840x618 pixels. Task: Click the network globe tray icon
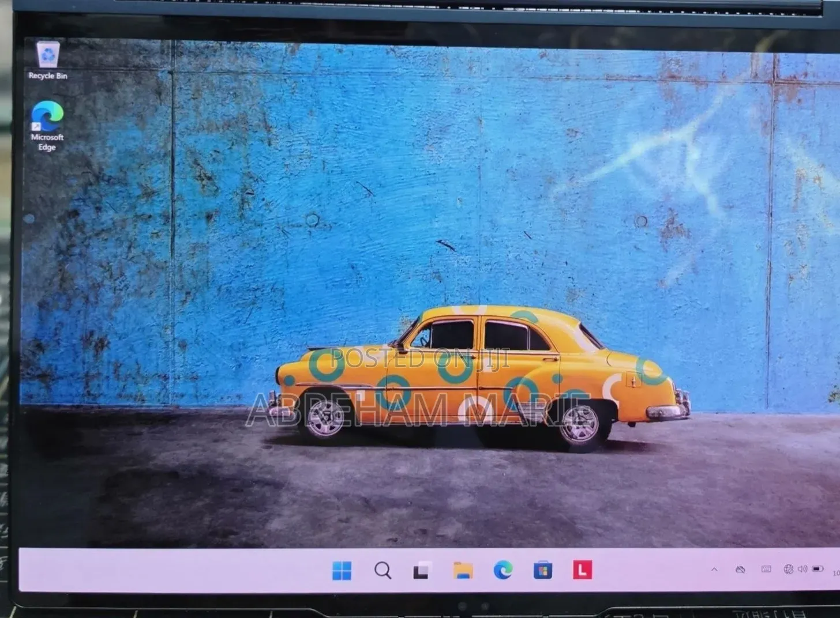click(x=789, y=570)
